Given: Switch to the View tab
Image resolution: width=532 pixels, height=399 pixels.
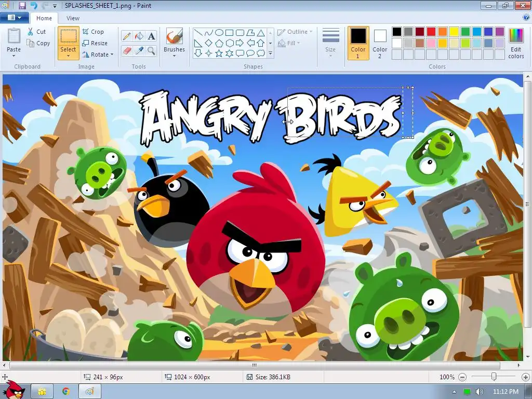Looking at the screenshot, I should (x=73, y=18).
